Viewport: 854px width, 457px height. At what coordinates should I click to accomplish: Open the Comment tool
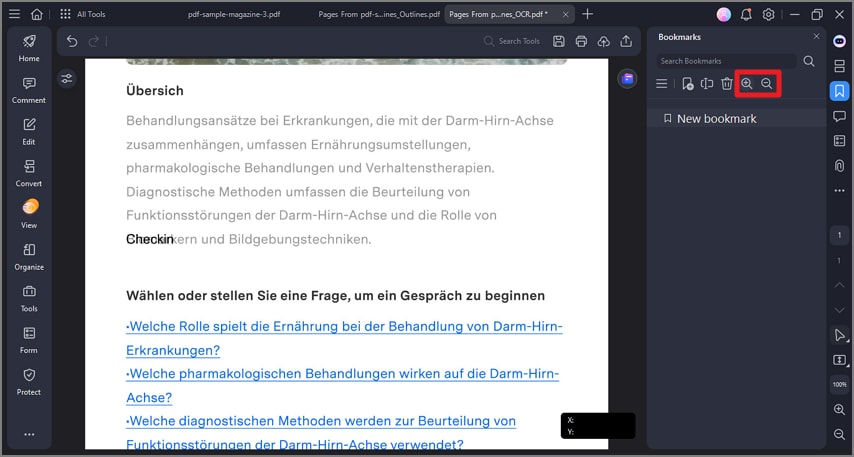click(29, 90)
